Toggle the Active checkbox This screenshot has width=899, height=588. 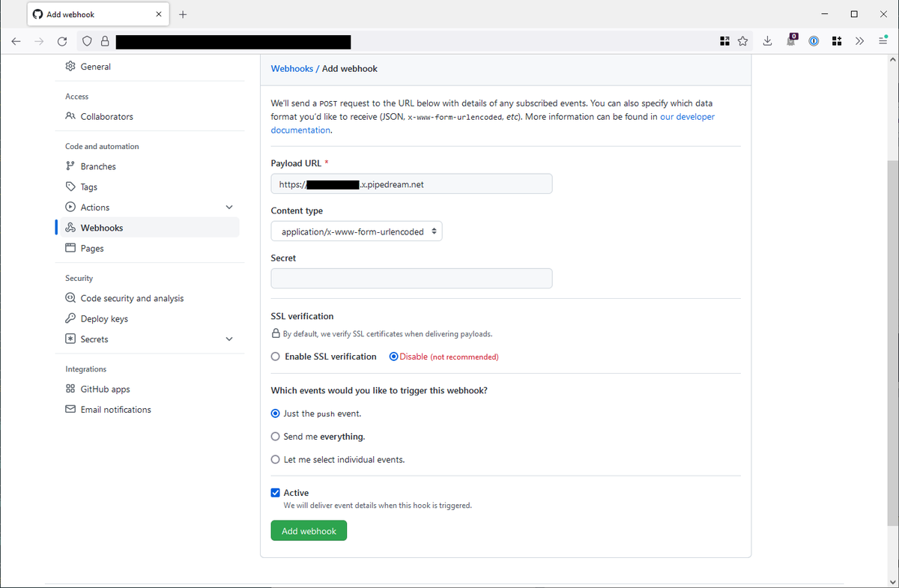pos(276,493)
